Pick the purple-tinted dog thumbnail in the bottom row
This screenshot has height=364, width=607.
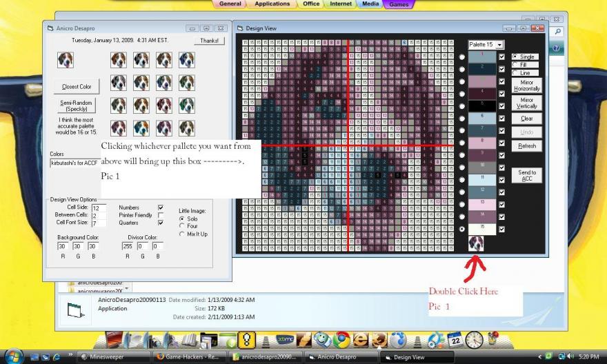(x=163, y=128)
